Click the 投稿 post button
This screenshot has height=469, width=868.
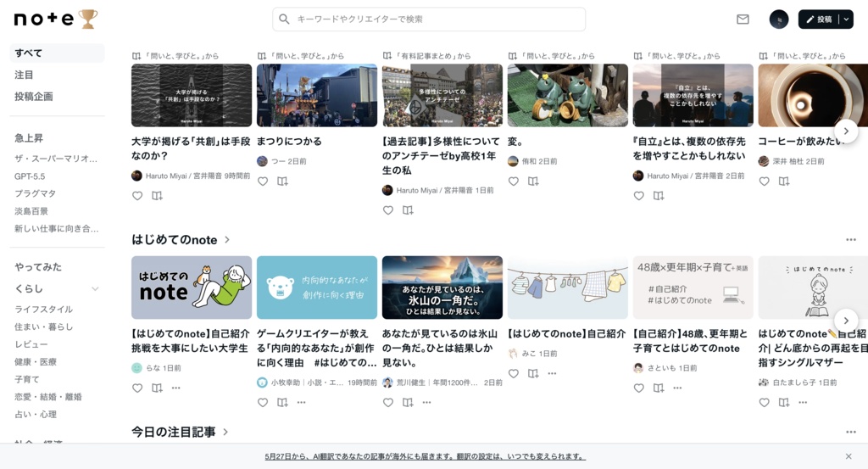(x=818, y=20)
